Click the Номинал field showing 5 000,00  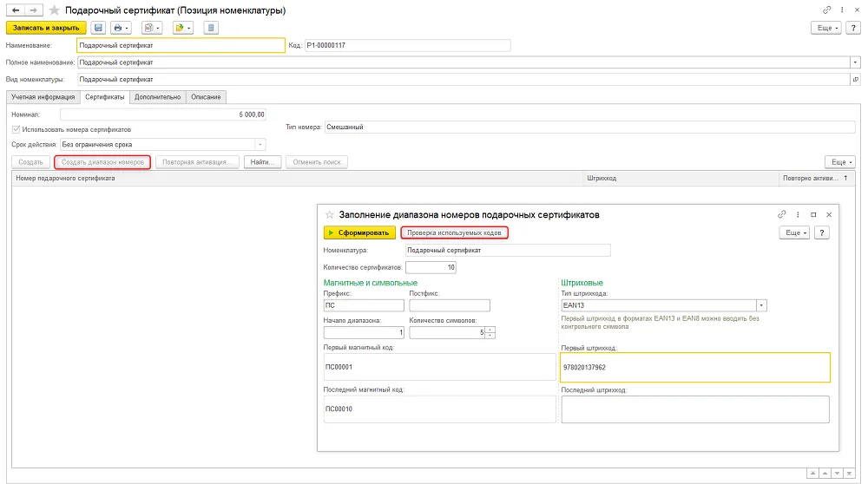(163, 114)
